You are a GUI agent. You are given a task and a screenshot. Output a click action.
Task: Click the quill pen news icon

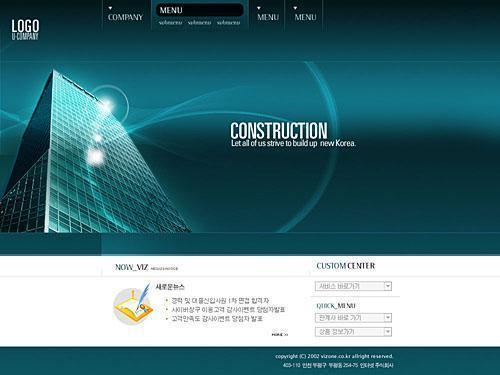(133, 305)
